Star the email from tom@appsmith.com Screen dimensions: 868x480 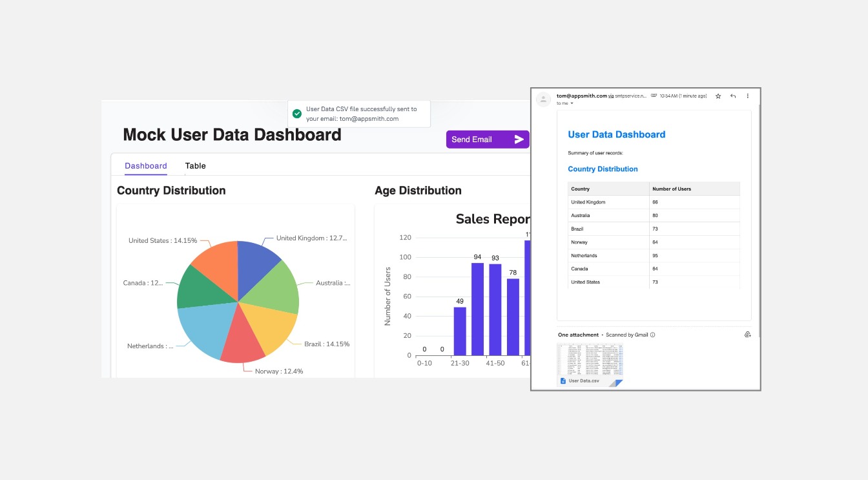coord(718,96)
